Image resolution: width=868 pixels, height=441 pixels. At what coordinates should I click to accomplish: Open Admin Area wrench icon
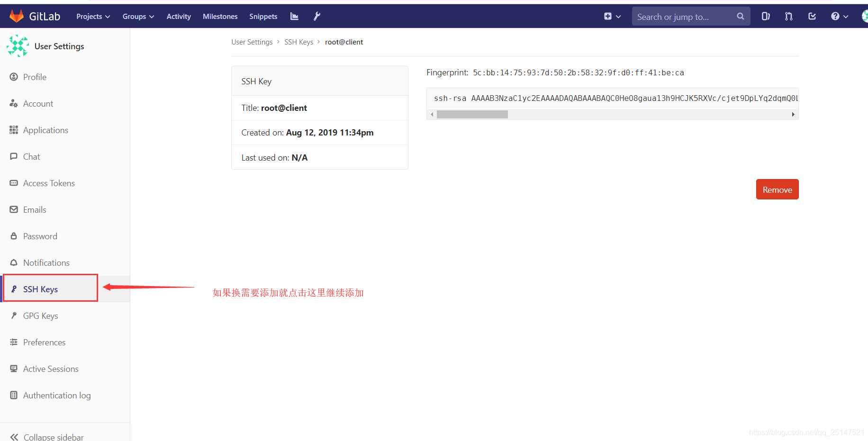click(x=317, y=17)
